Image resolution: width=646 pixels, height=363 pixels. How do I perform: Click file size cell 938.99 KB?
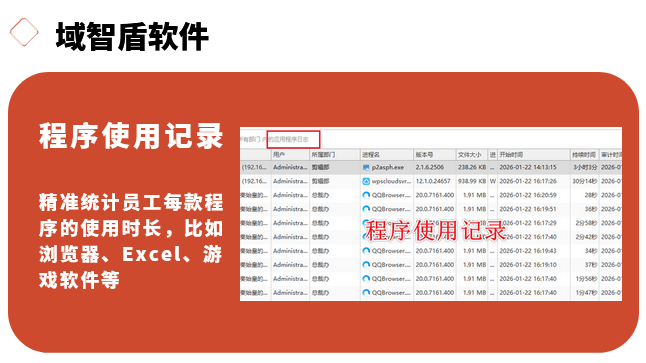coord(472,181)
